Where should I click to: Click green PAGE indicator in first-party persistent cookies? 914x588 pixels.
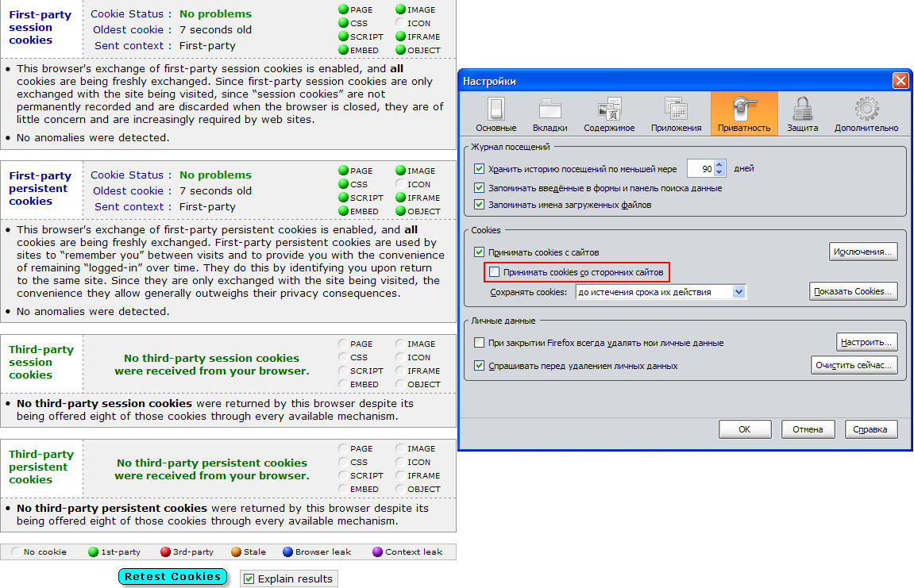pos(343,170)
